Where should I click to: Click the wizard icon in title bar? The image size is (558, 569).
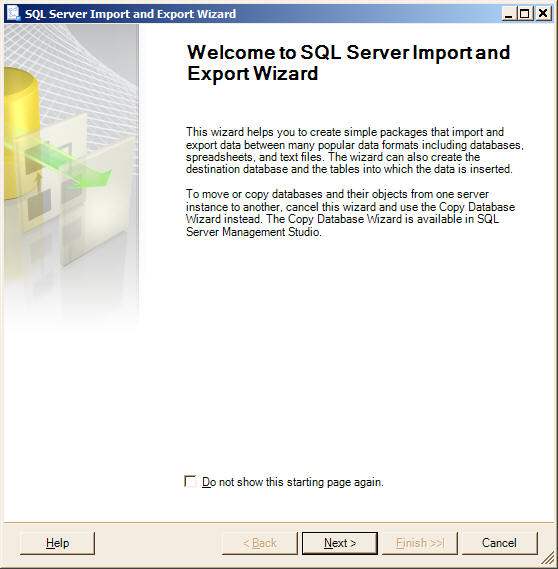(13, 13)
